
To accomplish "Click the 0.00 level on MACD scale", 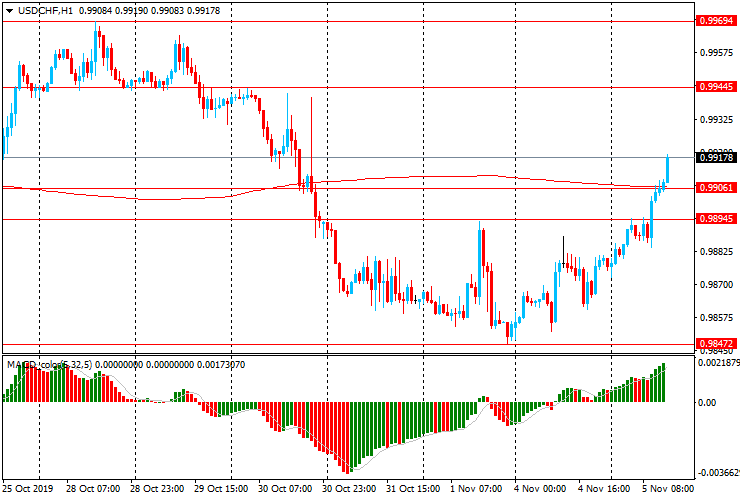I will (706, 403).
